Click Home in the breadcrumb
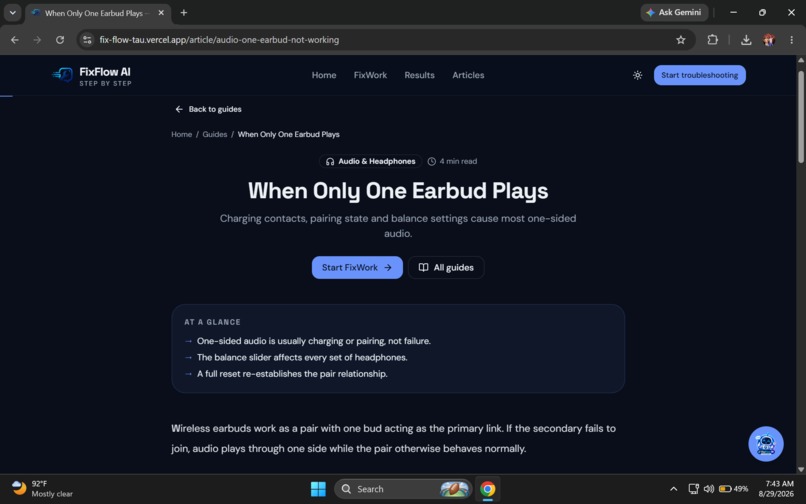Screen dimensions: 806x504 pos(181,134)
